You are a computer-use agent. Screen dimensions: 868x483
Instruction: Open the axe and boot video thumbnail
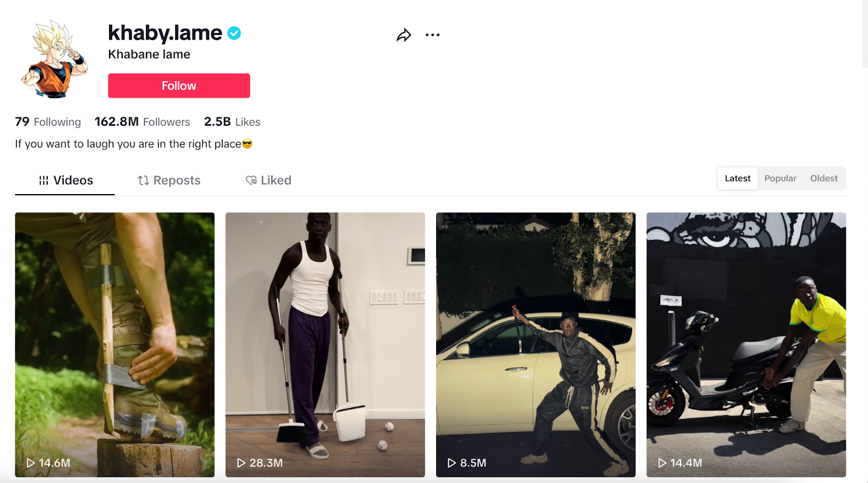click(x=114, y=345)
